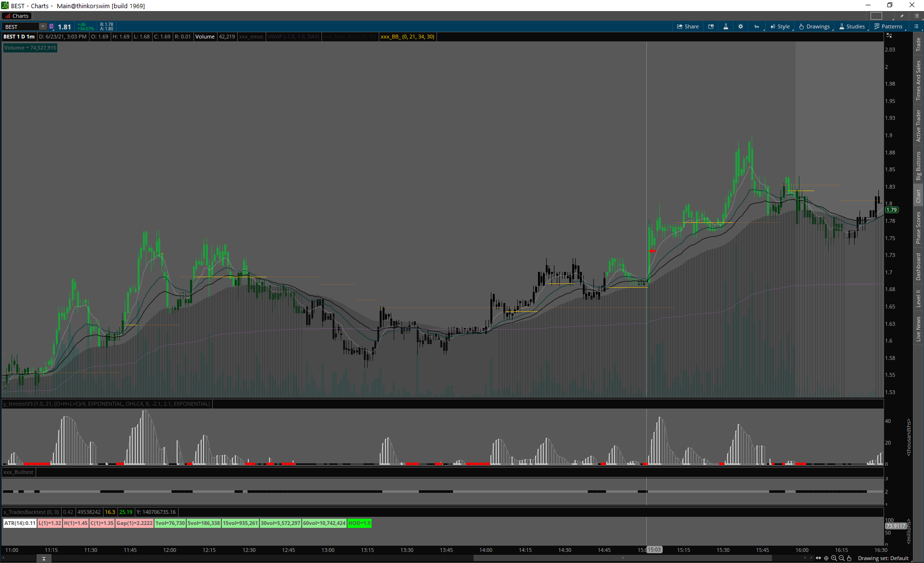Switch to the Level II side tab
Image resolution: width=924 pixels, height=563 pixels.
pyautogui.click(x=918, y=298)
